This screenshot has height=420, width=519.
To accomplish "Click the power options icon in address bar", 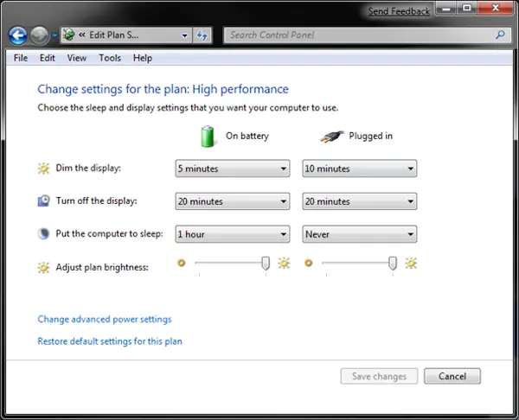I will coord(68,35).
